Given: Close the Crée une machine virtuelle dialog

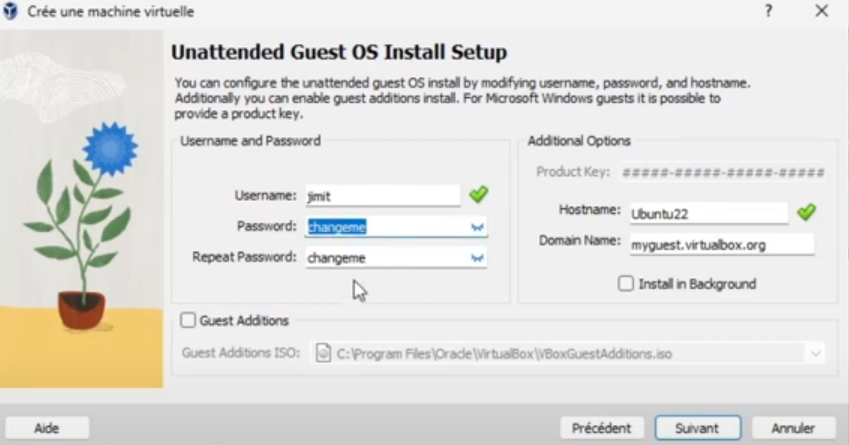Looking at the screenshot, I should 821,11.
